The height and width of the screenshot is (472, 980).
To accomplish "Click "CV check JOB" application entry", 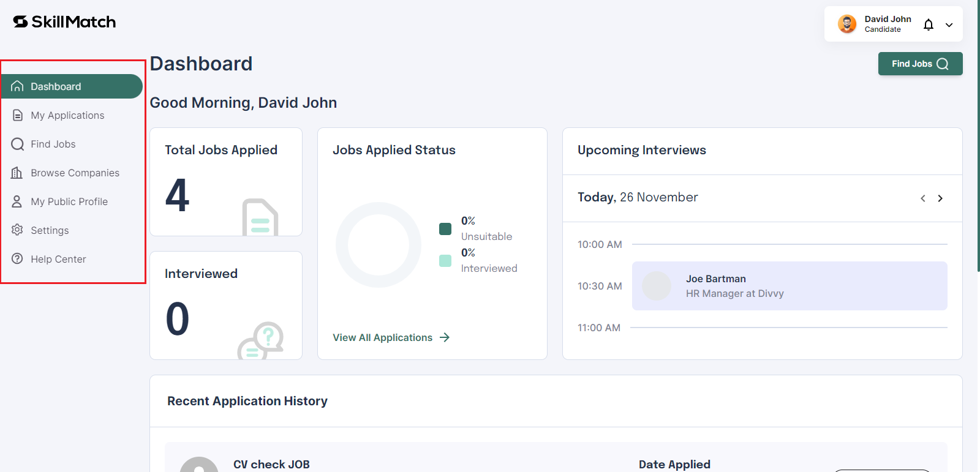I will [x=271, y=464].
